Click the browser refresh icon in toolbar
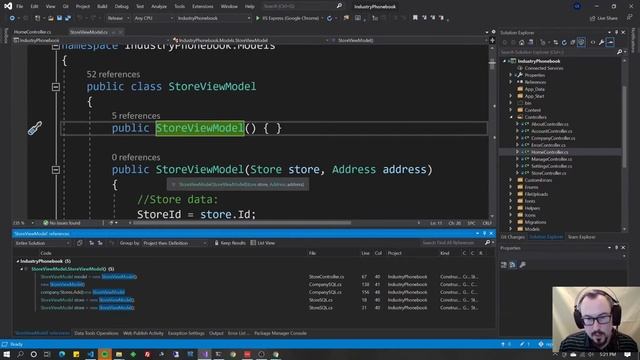 coord(329,18)
